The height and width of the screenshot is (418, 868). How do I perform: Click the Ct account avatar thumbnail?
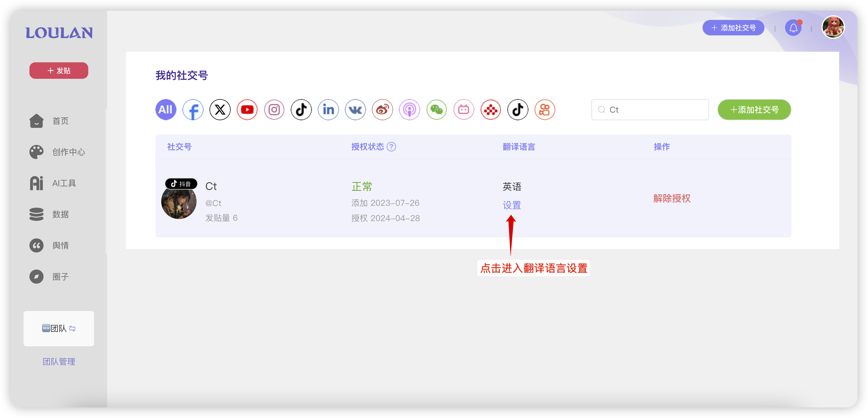tap(179, 202)
